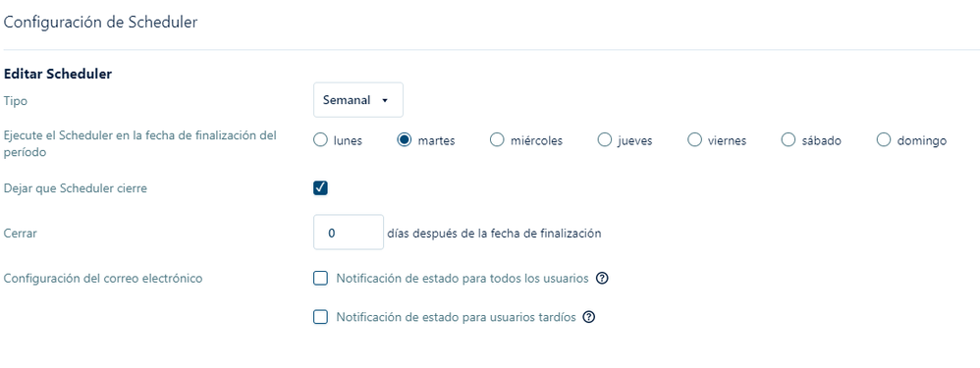Open help icon beside usuarios tardíos notification
This screenshot has width=980, height=368.
pos(588,317)
